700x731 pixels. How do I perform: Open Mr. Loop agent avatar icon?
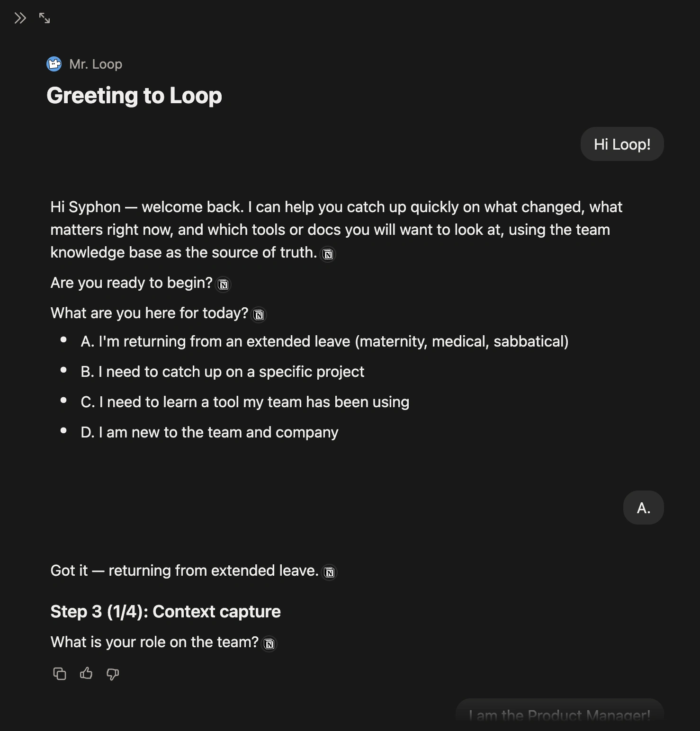pos(54,64)
